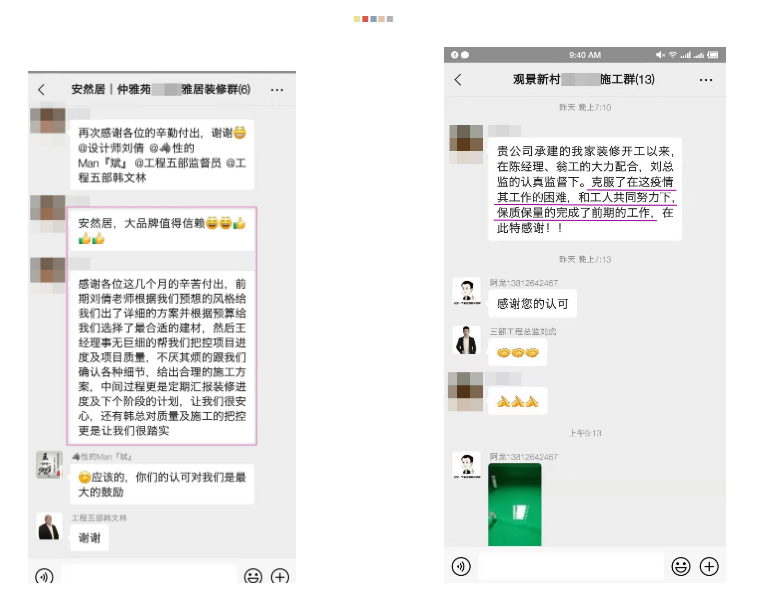This screenshot has width=763, height=597.
Task: Tap voice input icon in 施工群 chat
Action: tap(461, 566)
